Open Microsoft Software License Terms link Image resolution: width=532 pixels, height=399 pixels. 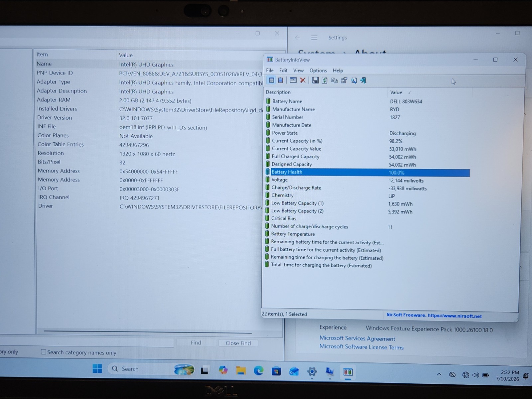[x=361, y=347]
